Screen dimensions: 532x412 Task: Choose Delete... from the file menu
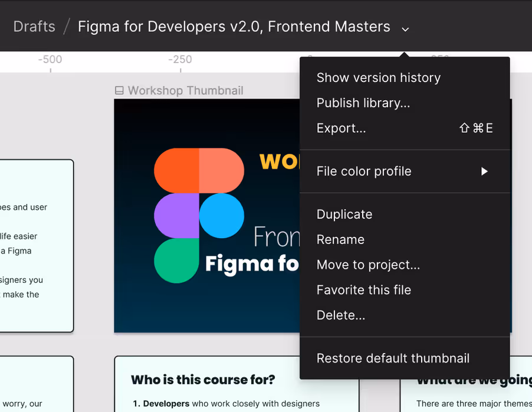pos(405,315)
